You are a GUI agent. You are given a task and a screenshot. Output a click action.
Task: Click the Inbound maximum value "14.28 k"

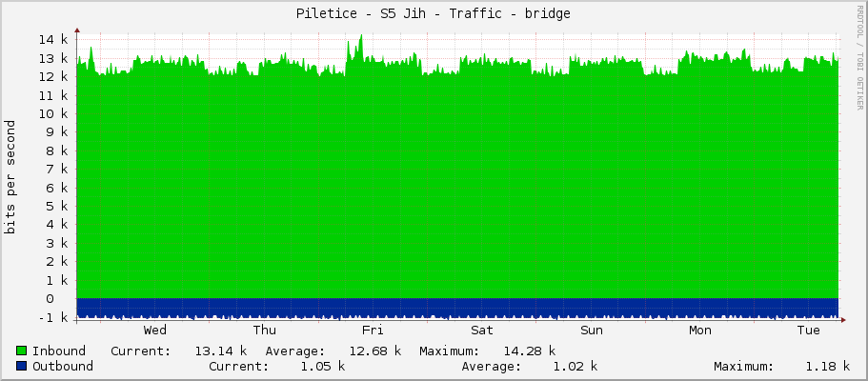pyautogui.click(x=529, y=351)
